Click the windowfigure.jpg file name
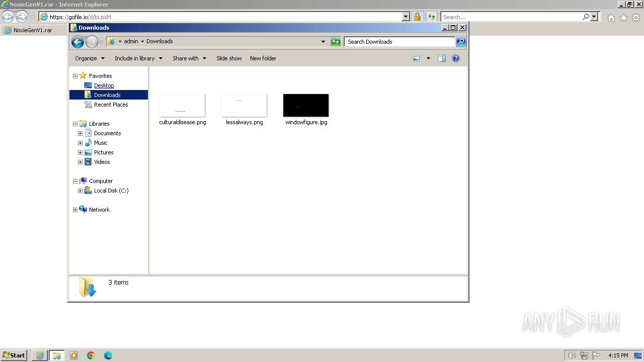Screen dimensions: 644x362 306,122
